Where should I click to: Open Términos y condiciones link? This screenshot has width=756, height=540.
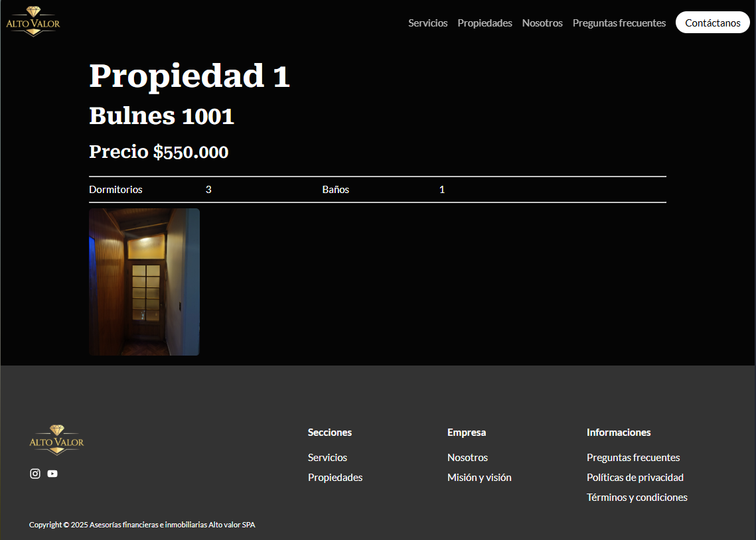click(x=637, y=497)
